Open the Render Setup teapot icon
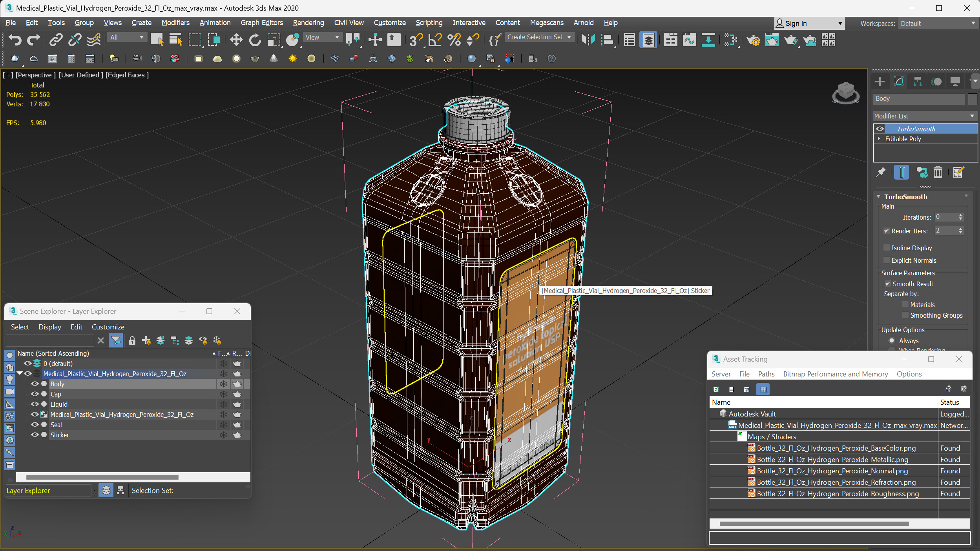The width and height of the screenshot is (980, 551). click(x=753, y=40)
